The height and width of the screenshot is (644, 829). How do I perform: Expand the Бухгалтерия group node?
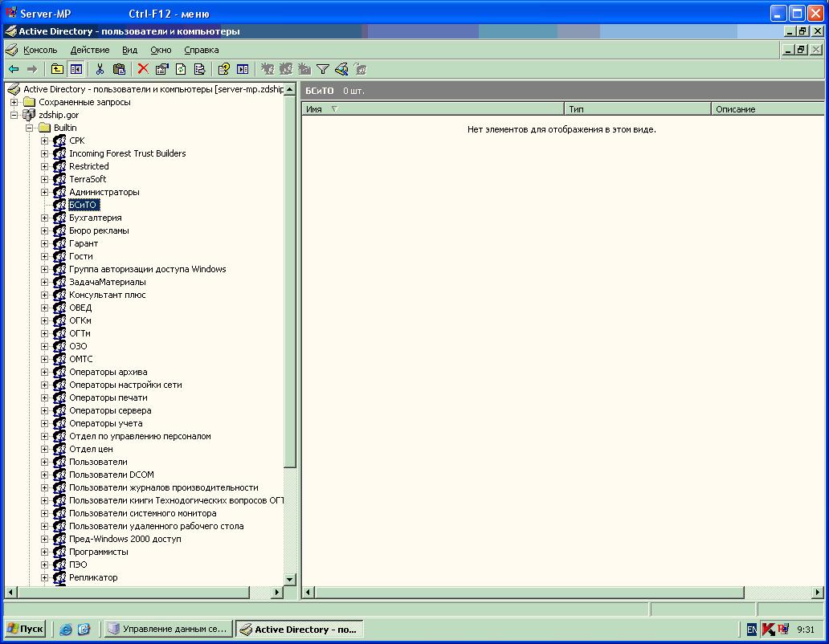coord(45,218)
